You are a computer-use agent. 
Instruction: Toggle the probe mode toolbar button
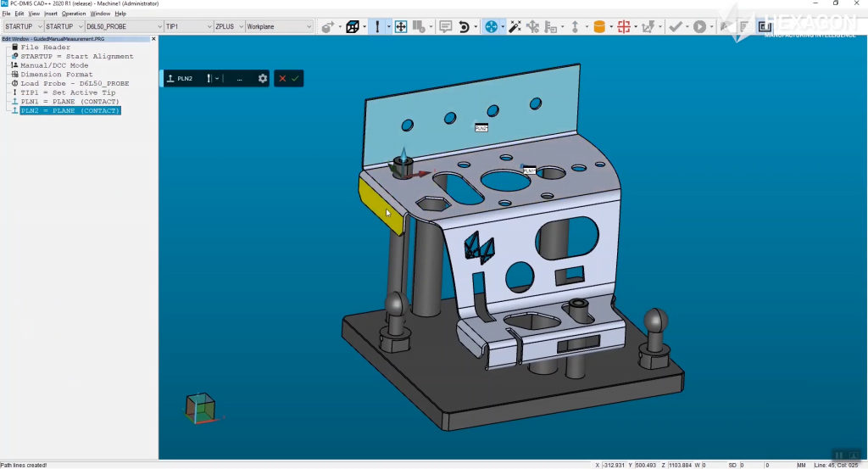pyautogui.click(x=376, y=27)
